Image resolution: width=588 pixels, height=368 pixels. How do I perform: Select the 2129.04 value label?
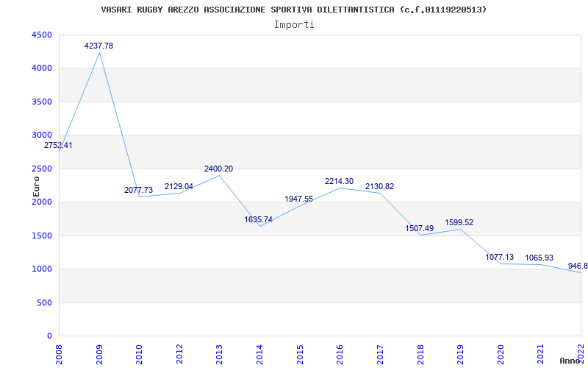click(179, 186)
